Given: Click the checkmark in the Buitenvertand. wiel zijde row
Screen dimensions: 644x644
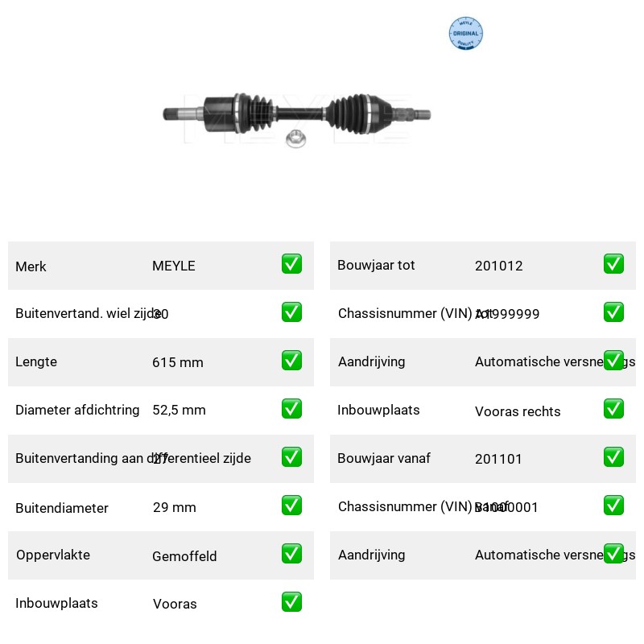Looking at the screenshot, I should pyautogui.click(x=291, y=312).
